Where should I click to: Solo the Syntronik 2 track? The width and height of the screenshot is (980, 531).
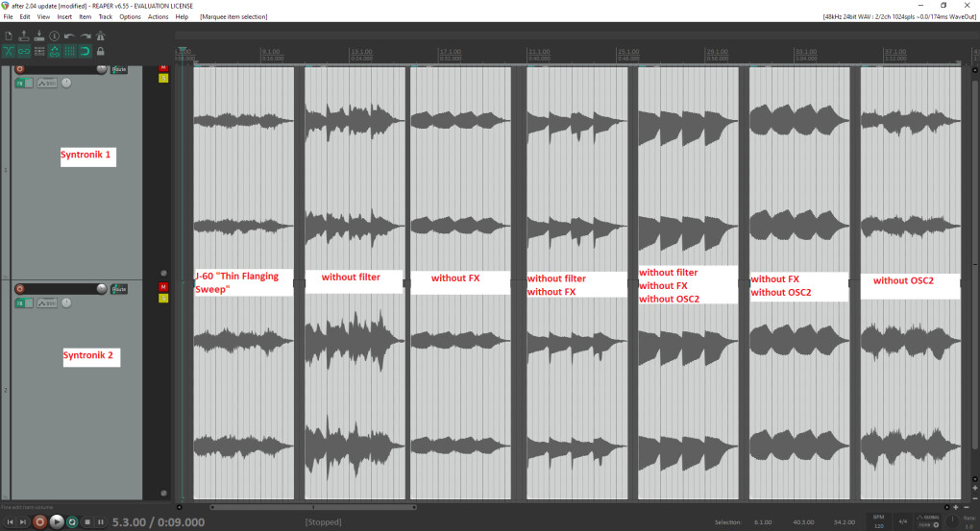(x=163, y=298)
